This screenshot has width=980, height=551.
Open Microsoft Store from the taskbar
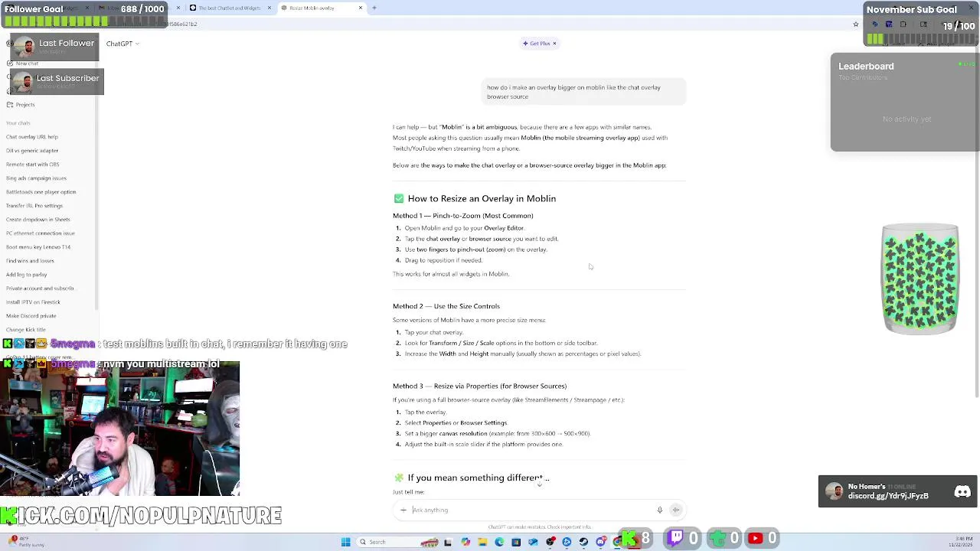[x=516, y=542]
